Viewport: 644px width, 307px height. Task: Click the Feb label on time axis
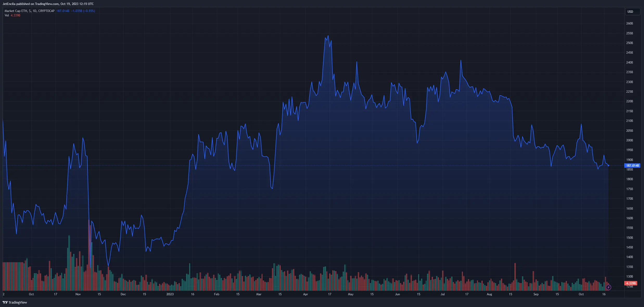click(x=216, y=294)
